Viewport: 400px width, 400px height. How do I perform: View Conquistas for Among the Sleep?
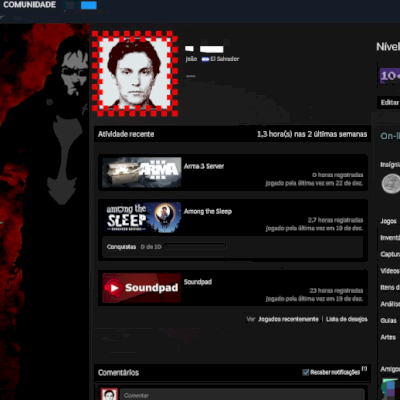point(121,247)
